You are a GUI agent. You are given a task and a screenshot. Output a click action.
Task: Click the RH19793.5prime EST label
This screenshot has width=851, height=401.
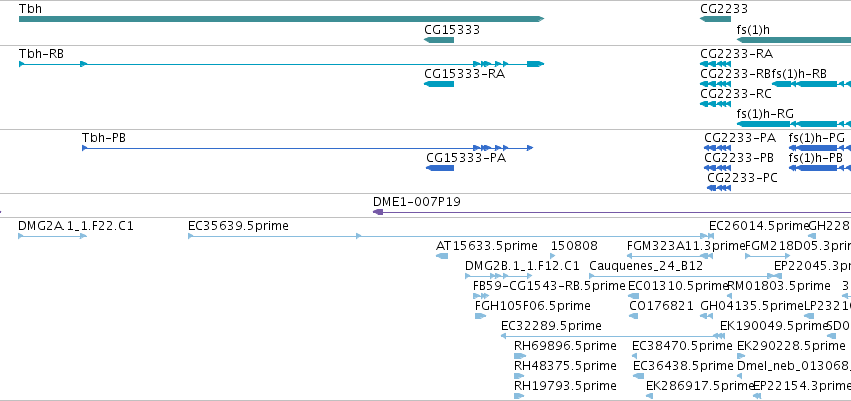click(566, 386)
